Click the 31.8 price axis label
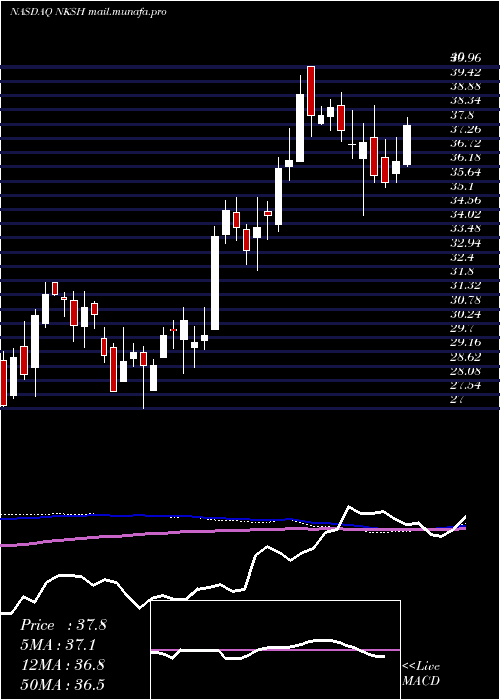 click(462, 272)
